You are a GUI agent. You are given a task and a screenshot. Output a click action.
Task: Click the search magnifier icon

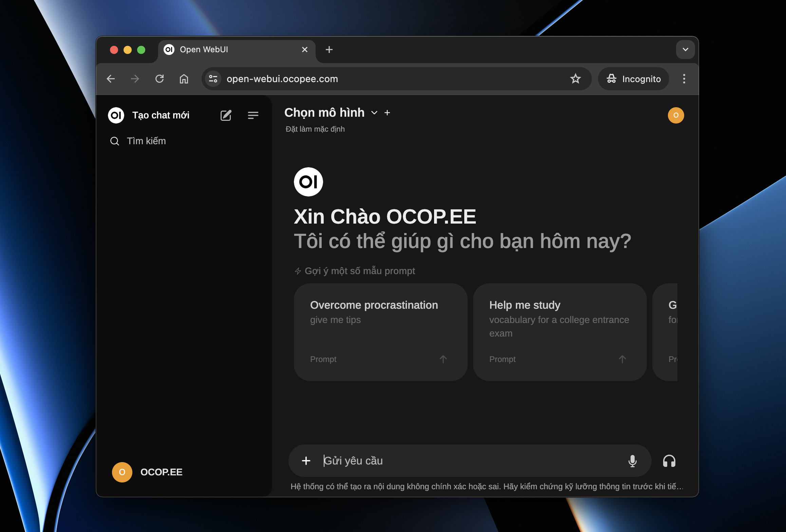pos(115,141)
